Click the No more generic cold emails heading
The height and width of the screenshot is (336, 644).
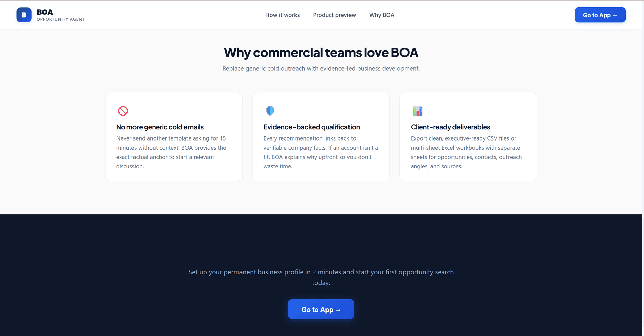coord(160,127)
